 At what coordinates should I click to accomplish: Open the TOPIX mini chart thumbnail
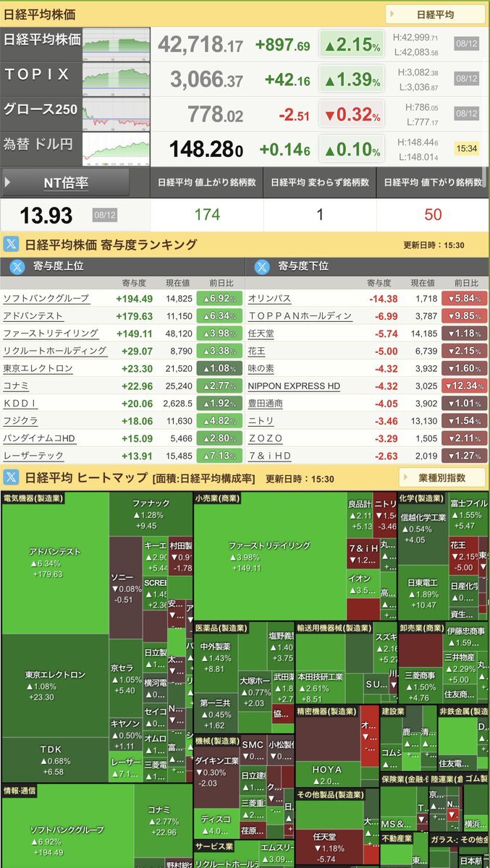[x=115, y=79]
